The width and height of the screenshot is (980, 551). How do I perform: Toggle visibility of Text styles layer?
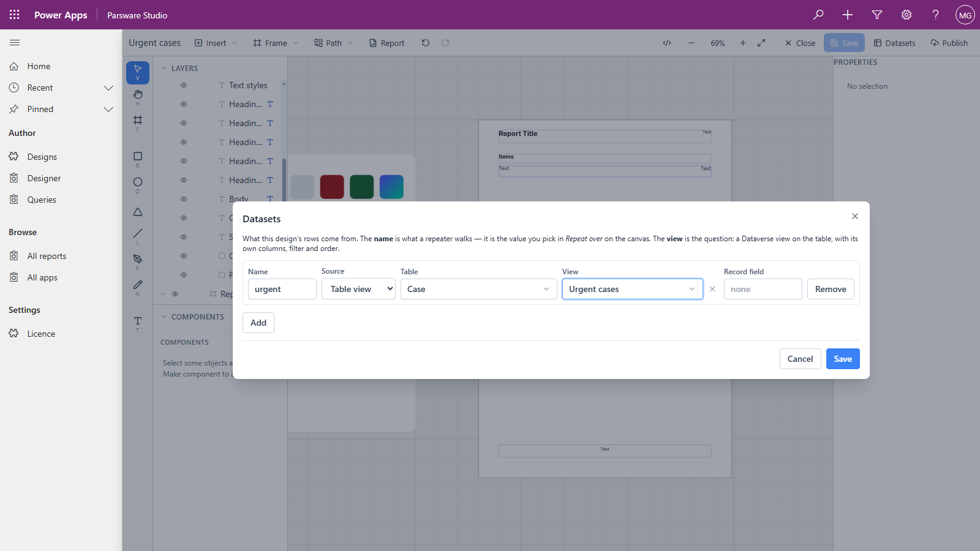pos(184,85)
